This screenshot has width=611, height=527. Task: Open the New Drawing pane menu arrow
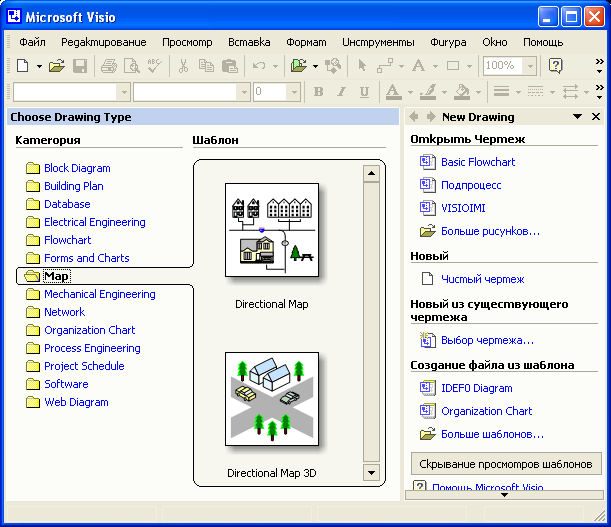(577, 117)
